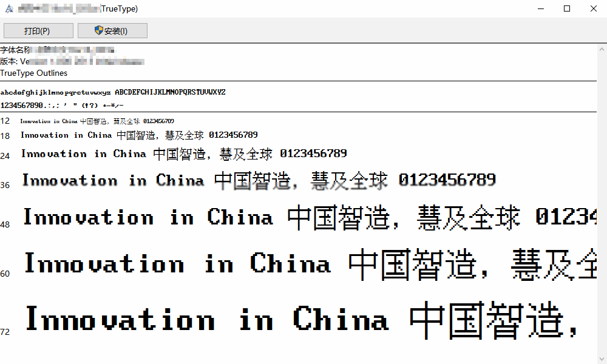Click the size label '12'
Screen dimensions: 607x364
pyautogui.click(x=5, y=121)
